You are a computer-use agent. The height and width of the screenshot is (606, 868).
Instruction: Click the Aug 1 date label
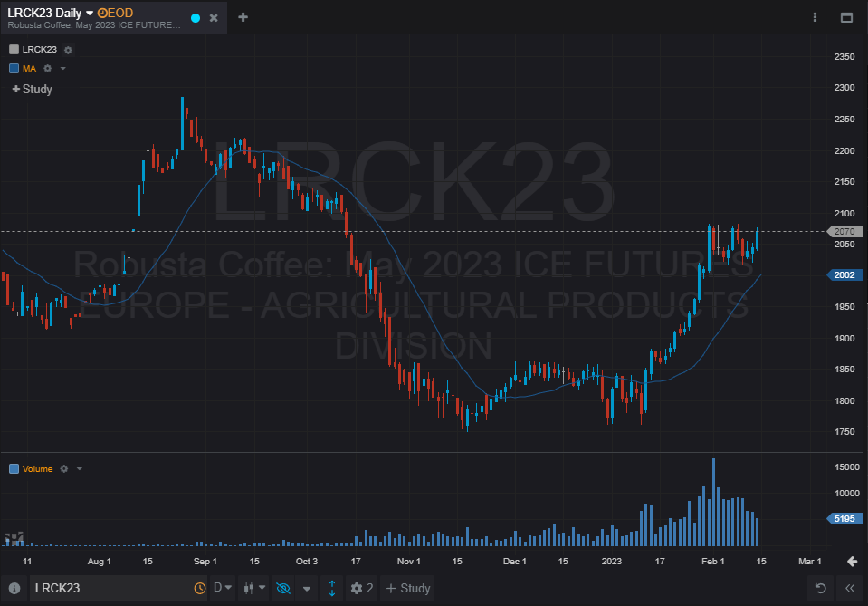click(99, 561)
